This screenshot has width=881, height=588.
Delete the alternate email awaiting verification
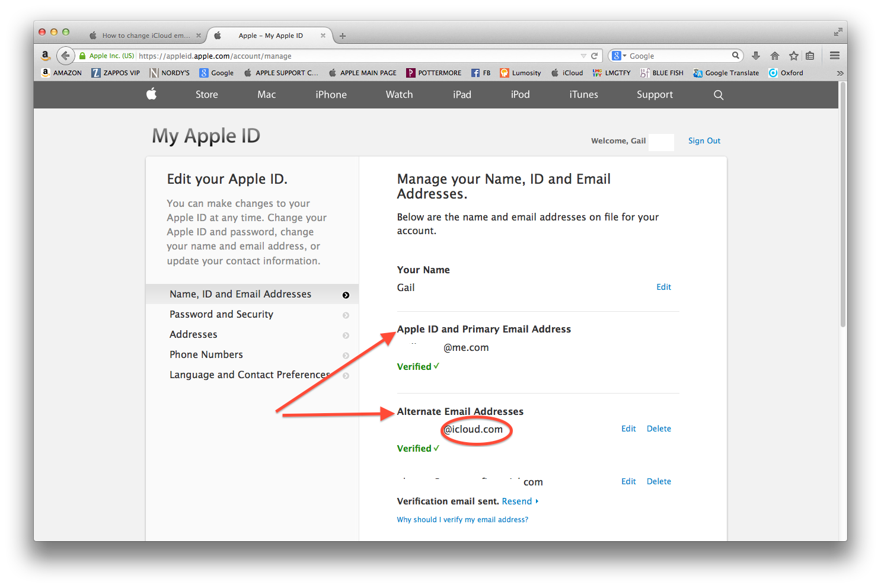(x=659, y=481)
